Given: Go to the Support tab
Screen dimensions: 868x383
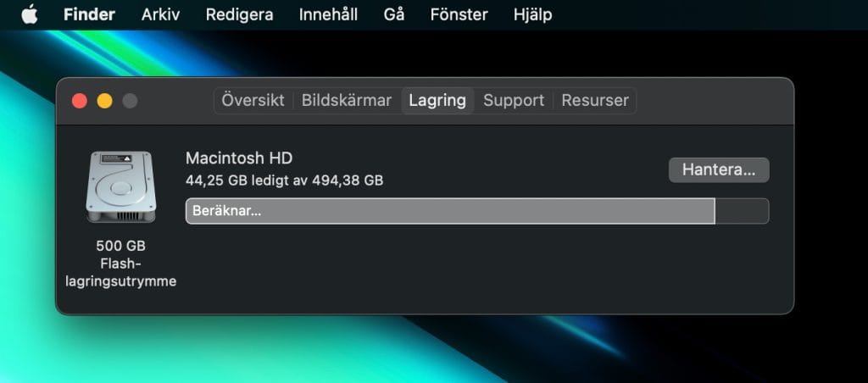Looking at the screenshot, I should click(514, 101).
